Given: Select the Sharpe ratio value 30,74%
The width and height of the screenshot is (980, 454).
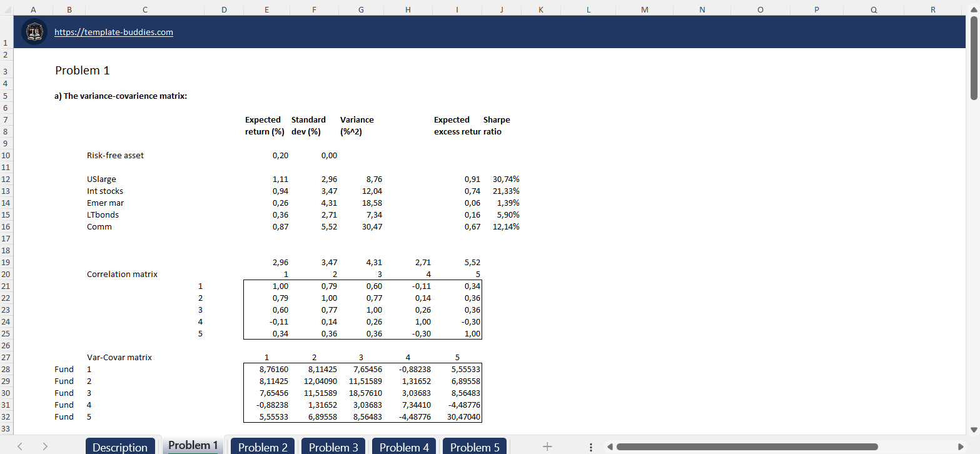Looking at the screenshot, I should [506, 179].
